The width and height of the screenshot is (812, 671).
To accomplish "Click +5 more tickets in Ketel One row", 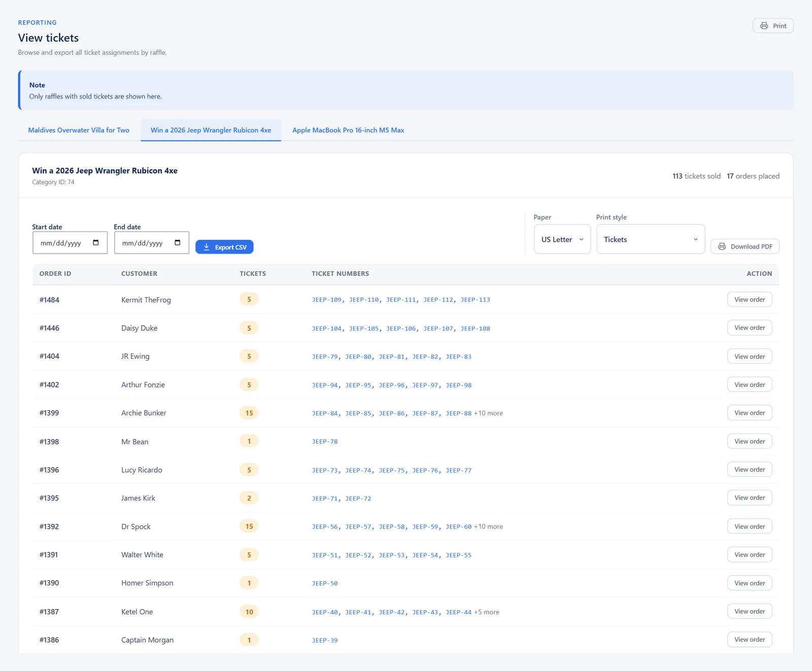I will pos(486,612).
